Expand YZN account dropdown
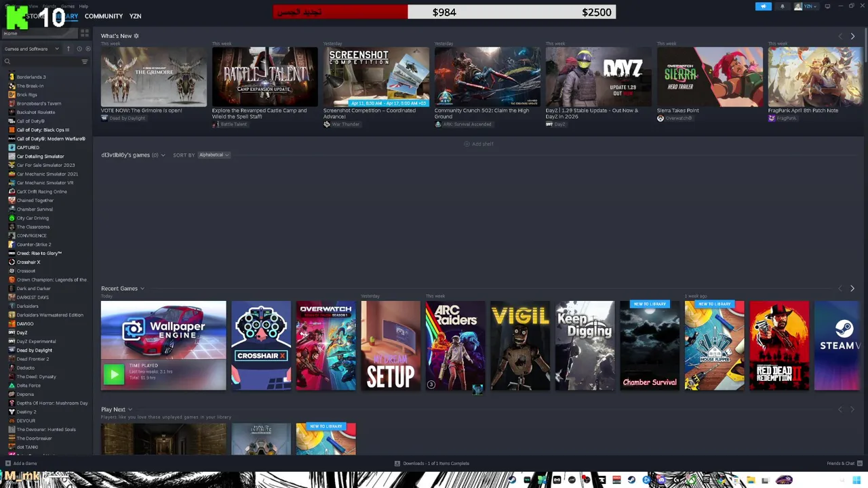 tap(806, 6)
